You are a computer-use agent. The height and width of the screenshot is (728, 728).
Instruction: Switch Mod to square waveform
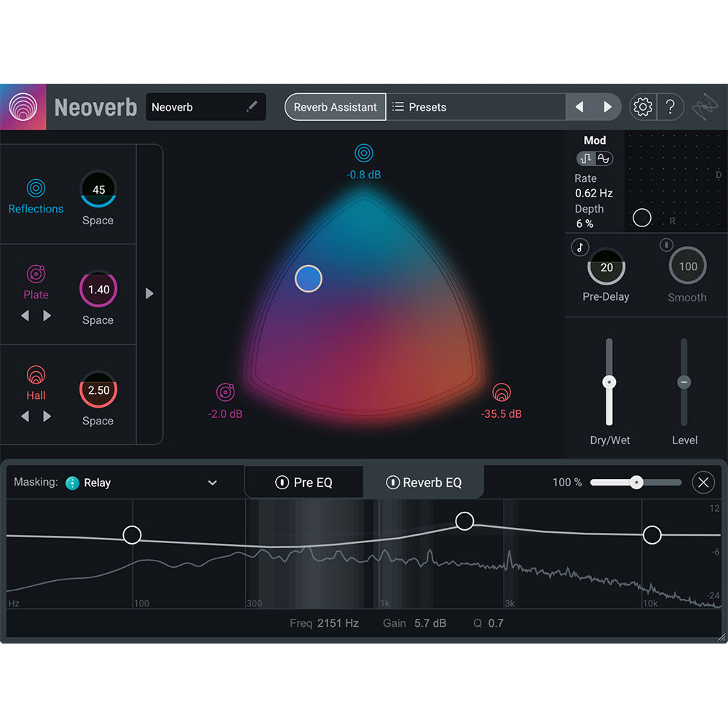586,158
